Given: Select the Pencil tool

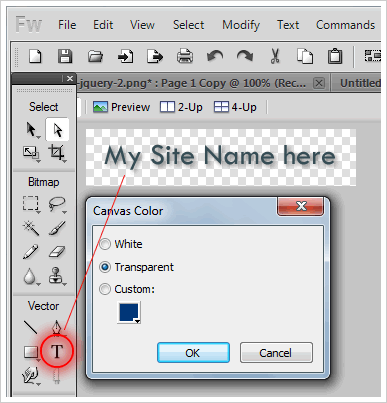Looking at the screenshot, I should tap(30, 252).
